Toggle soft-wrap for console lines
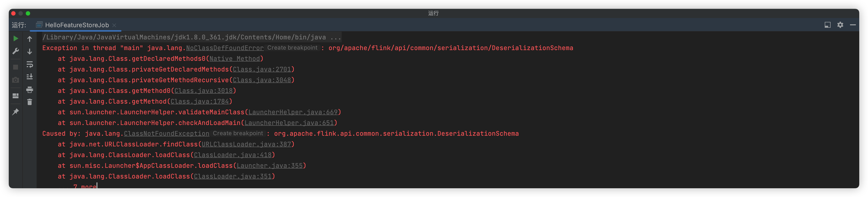868x197 pixels. point(30,64)
